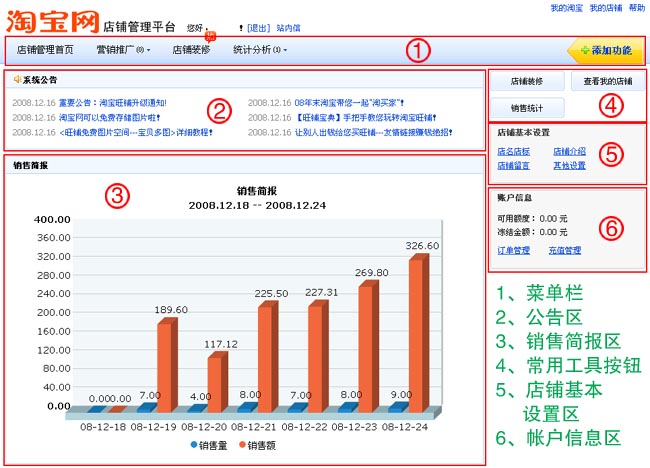Click the chart date range 2008.12.18 -- 2008.12.24

(257, 206)
